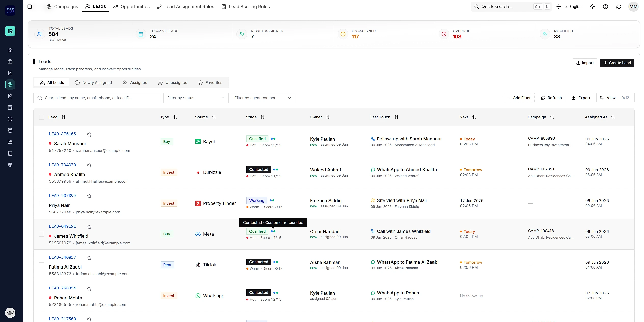644x322 pixels.
Task: Select the James Whitfield row checkbox
Action: (x=41, y=234)
